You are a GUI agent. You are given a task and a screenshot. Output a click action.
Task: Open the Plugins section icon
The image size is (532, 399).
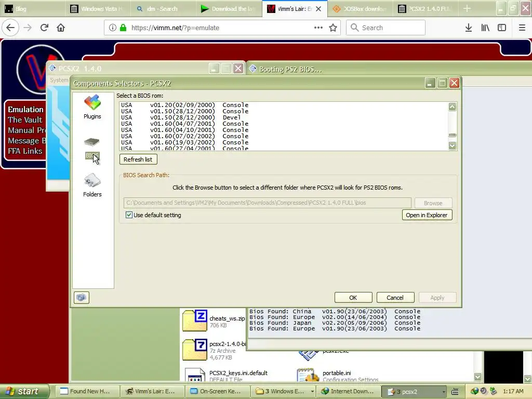pos(92,107)
